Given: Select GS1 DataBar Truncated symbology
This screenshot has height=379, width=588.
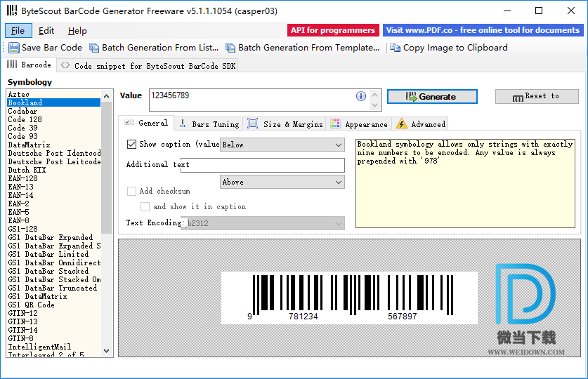Looking at the screenshot, I should (x=53, y=288).
